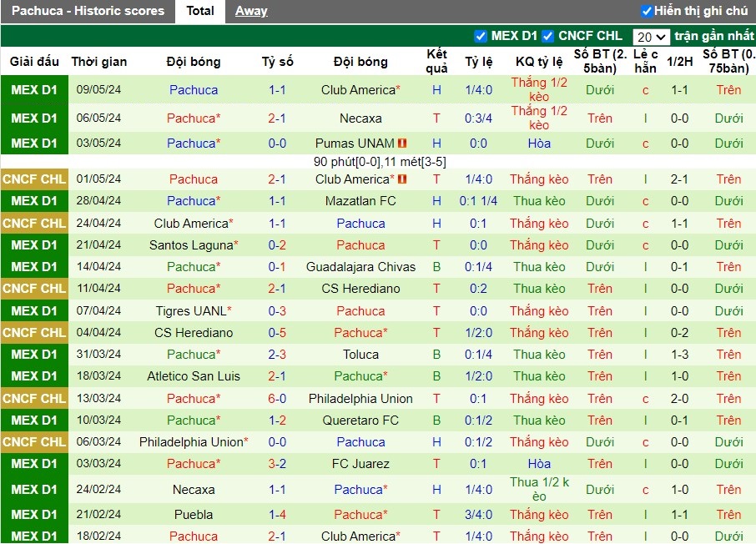Screen dimensions: 756x544
Task: Click red card icon beside Club America 01/05/24
Action: click(402, 179)
